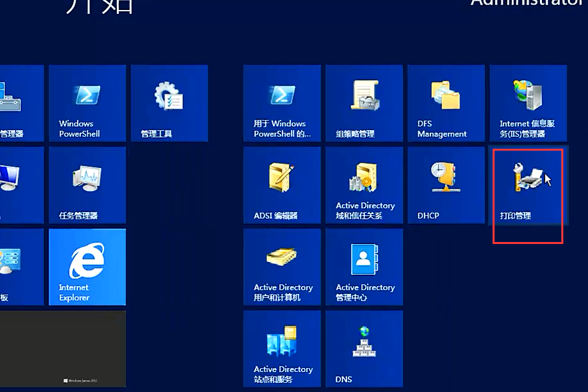This screenshot has height=392, width=588.
Task: Open Active Directory 管理中心 tile
Action: (364, 267)
